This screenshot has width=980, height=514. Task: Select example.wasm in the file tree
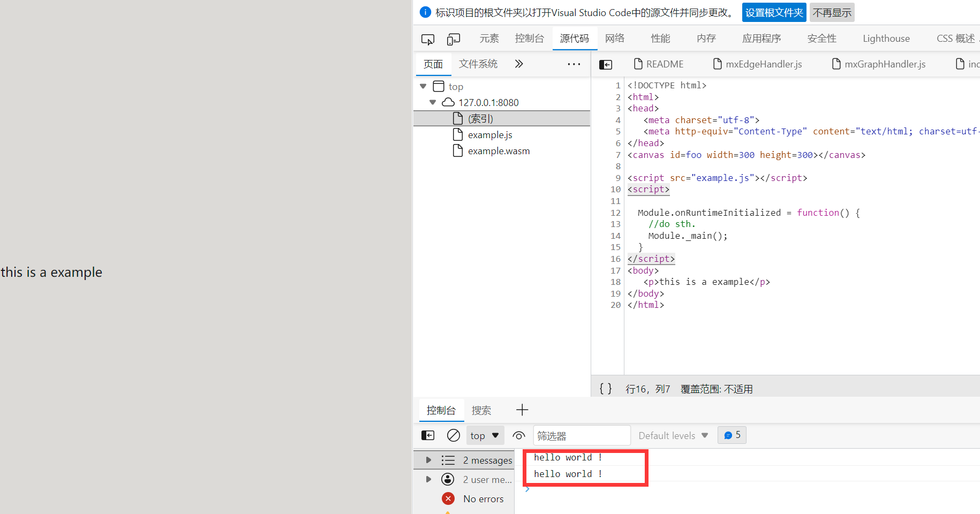point(499,150)
